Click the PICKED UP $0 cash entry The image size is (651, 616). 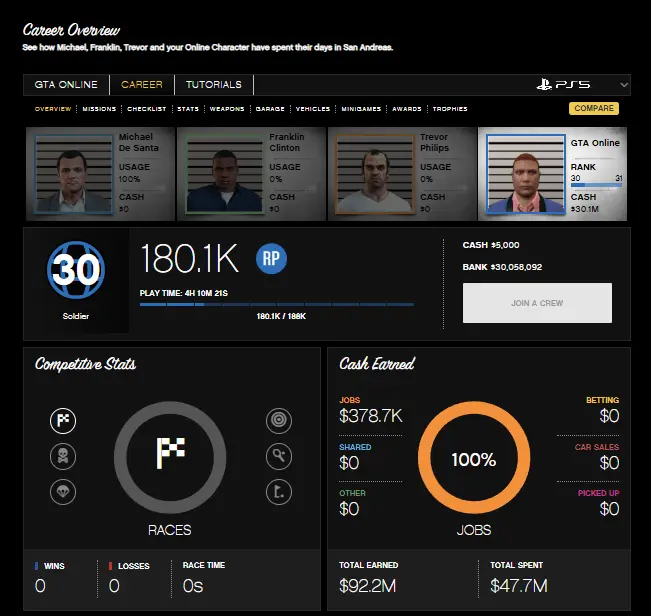tap(598, 503)
